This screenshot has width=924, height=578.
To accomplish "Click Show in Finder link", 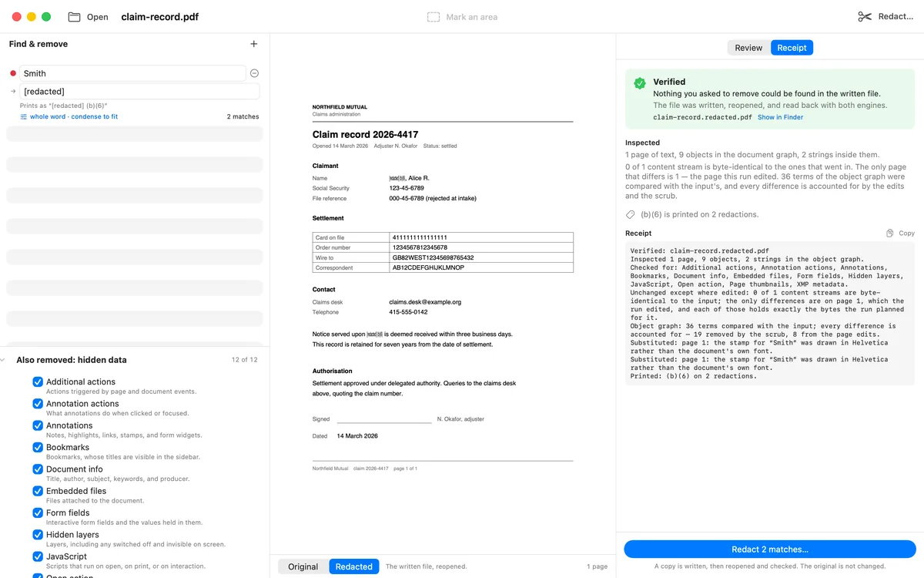I will (780, 117).
